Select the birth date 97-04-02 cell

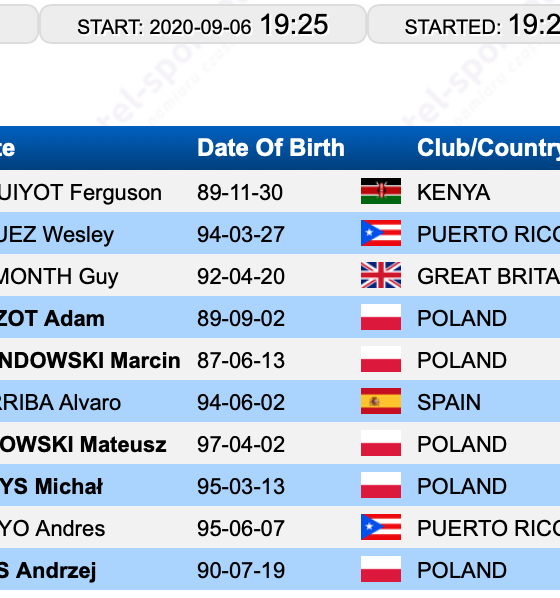click(x=241, y=445)
